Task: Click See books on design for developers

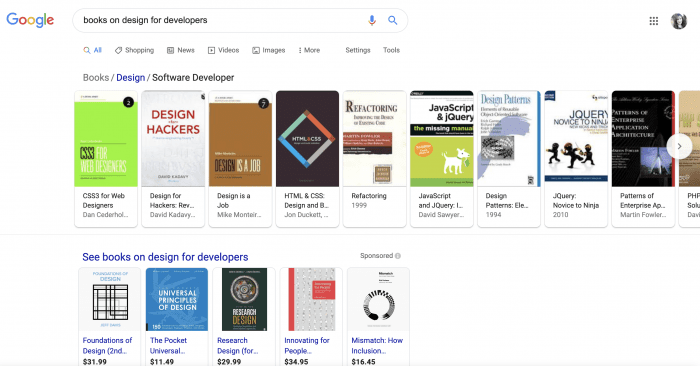Action: pyautogui.click(x=165, y=257)
